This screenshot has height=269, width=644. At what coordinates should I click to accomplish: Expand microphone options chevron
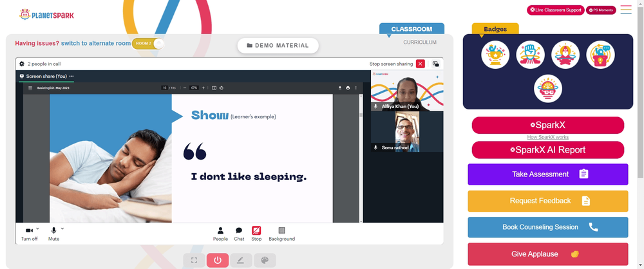coord(62,228)
